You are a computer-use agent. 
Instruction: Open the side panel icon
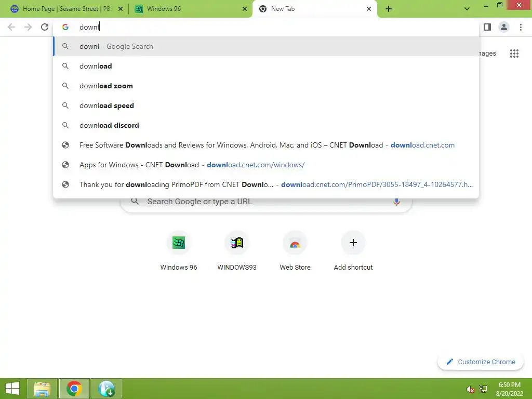[x=487, y=27]
